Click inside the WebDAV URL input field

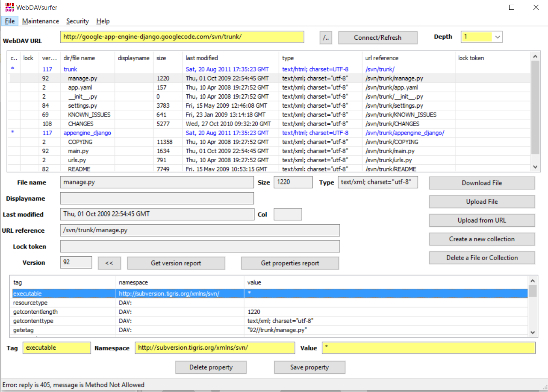(182, 37)
